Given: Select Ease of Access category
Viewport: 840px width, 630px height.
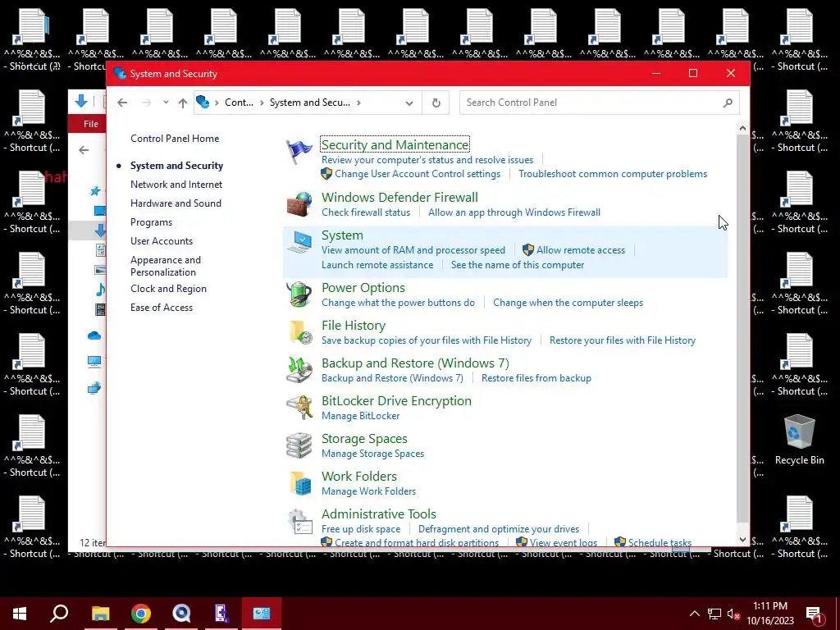Looking at the screenshot, I should pos(162,308).
